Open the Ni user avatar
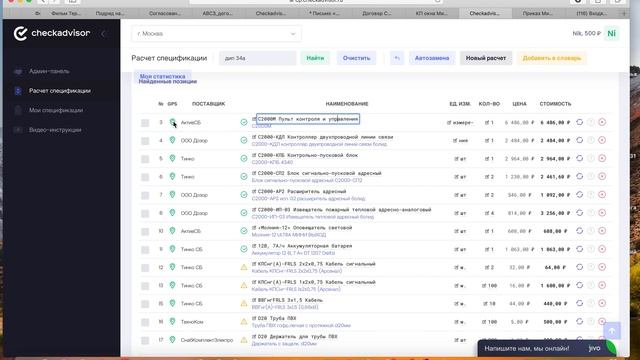The image size is (640, 360). pyautogui.click(x=611, y=33)
